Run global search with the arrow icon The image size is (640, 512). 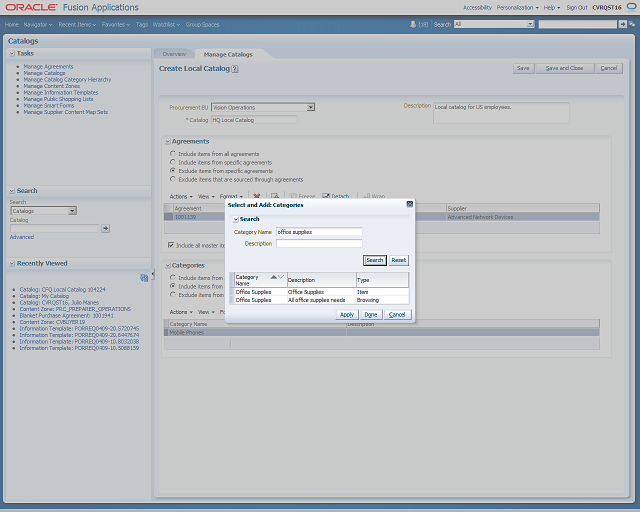(x=622, y=24)
